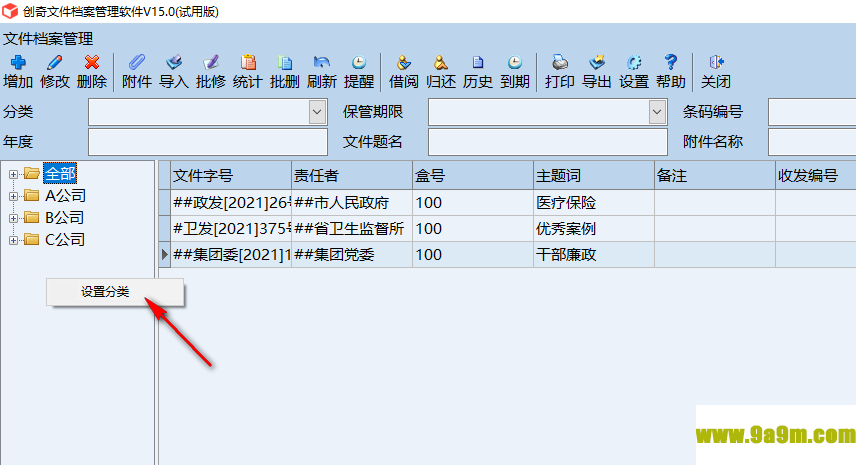Sort by 责任者 column header

(x=352, y=175)
